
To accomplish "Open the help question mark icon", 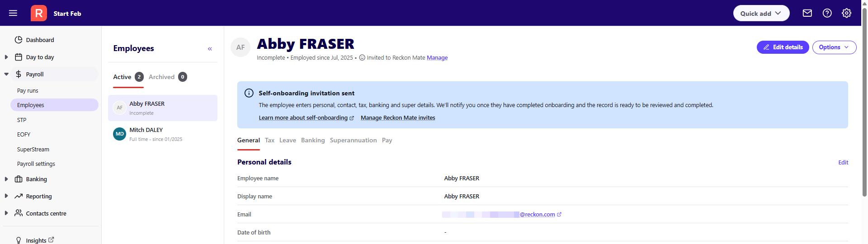I will click(x=827, y=13).
